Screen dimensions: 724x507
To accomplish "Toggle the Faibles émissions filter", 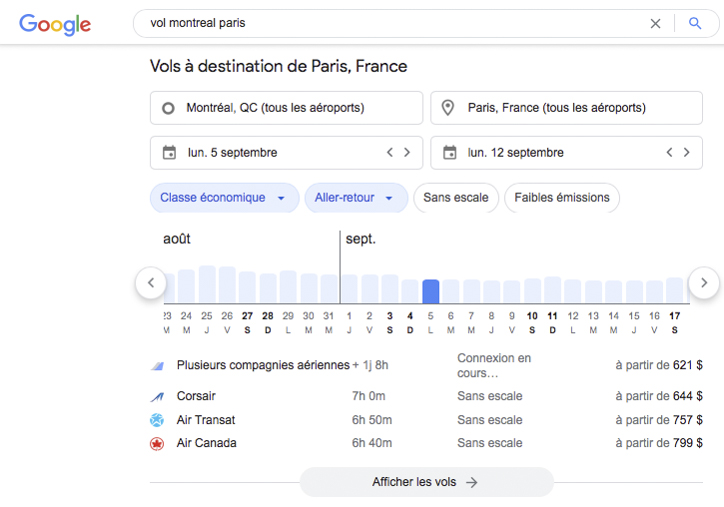I will [x=561, y=198].
